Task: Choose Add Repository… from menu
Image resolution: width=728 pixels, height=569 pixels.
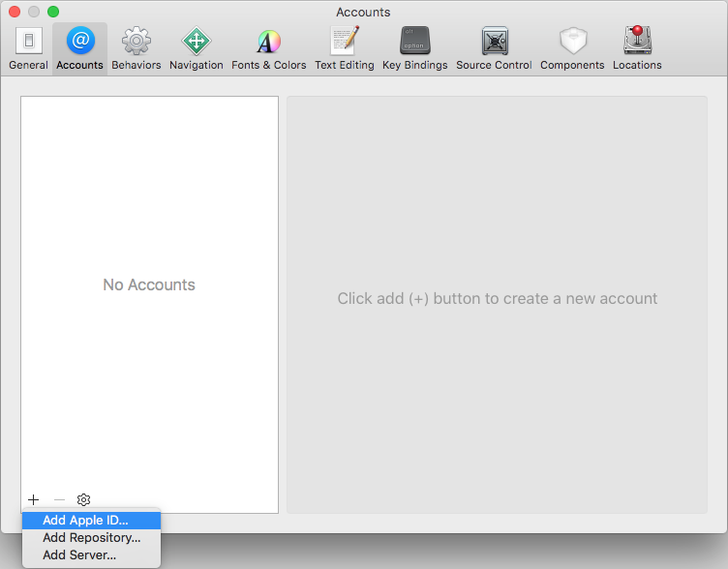Action: [91, 537]
